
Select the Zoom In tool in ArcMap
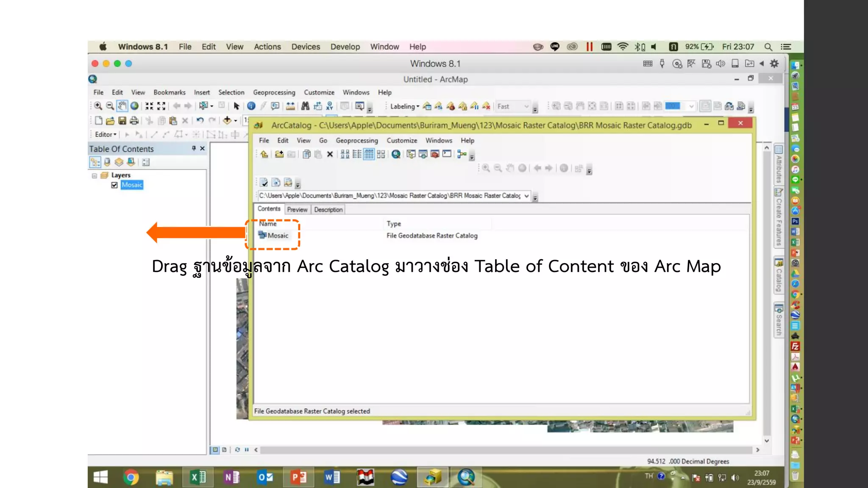click(x=98, y=106)
